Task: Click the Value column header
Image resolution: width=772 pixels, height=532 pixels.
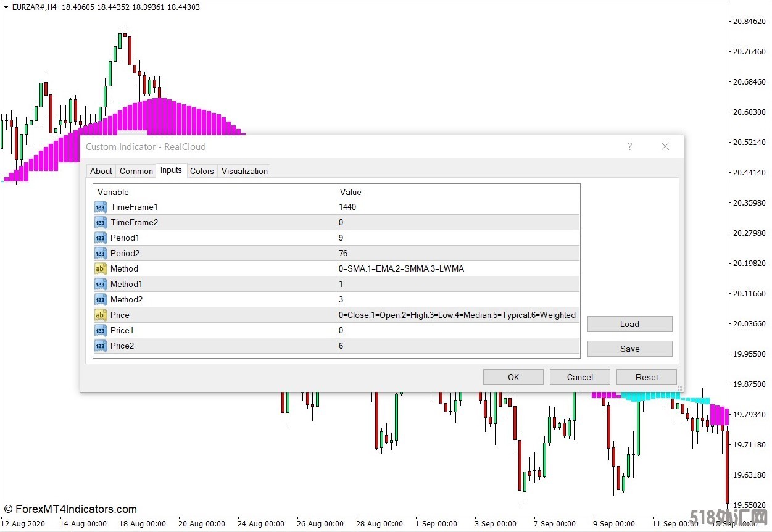Action: tap(458, 192)
